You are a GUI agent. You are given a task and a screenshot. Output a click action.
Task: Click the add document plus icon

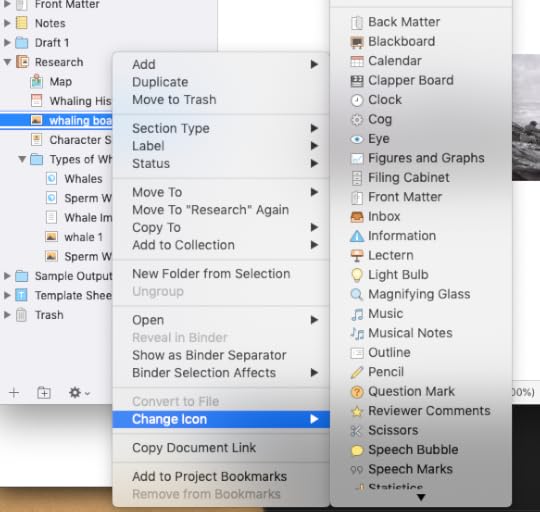coord(14,393)
